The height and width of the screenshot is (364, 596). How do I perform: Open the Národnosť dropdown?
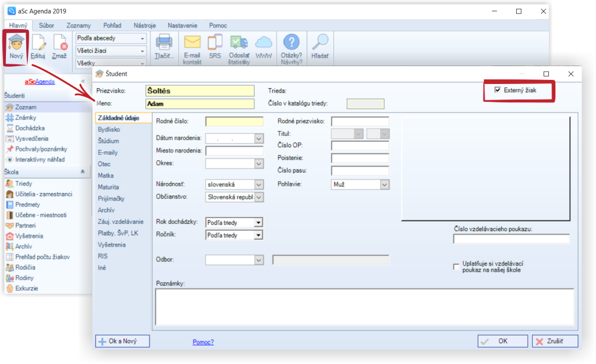click(x=259, y=185)
